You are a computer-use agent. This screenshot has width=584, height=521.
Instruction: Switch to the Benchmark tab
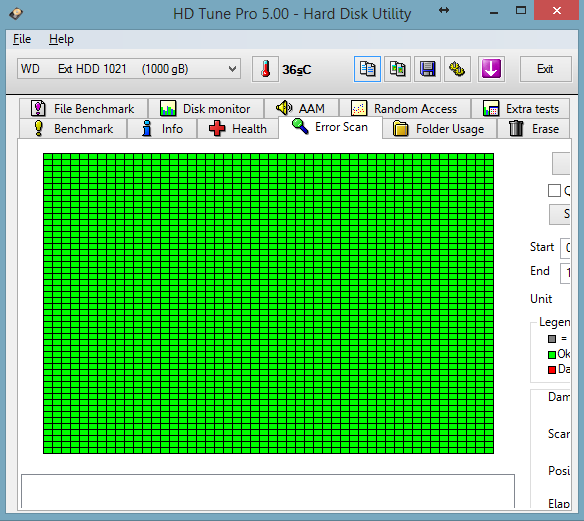click(73, 129)
